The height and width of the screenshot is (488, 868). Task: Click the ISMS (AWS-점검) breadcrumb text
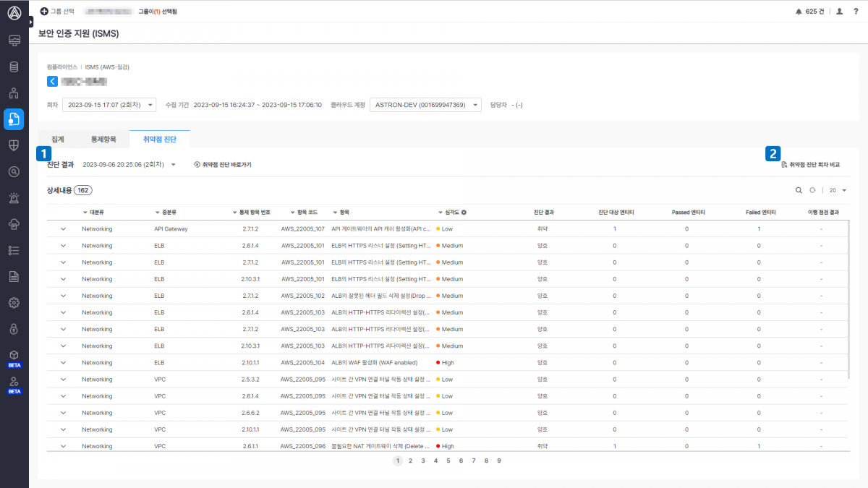coord(107,67)
